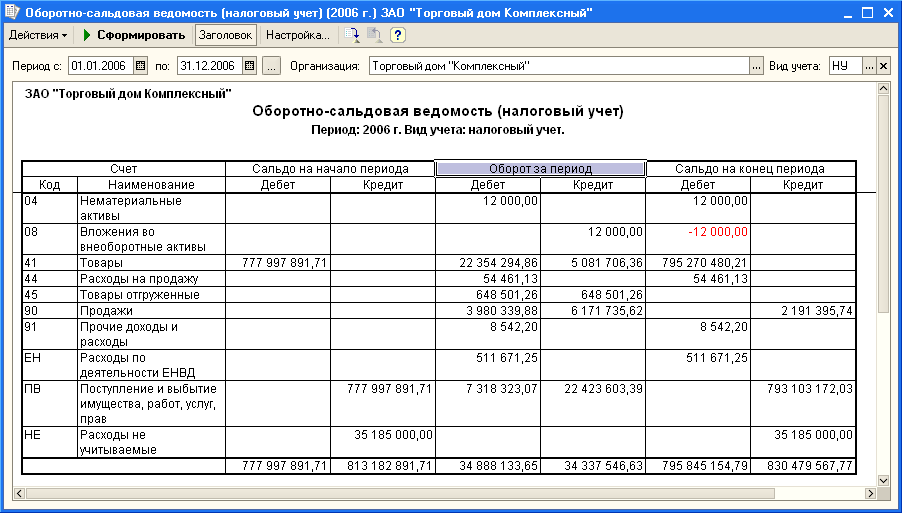Open the Настройка... settings dialog
The height and width of the screenshot is (513, 902).
[x=297, y=35]
